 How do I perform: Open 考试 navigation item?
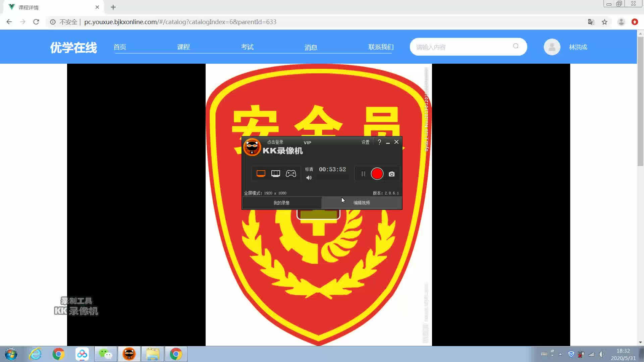pyautogui.click(x=247, y=47)
